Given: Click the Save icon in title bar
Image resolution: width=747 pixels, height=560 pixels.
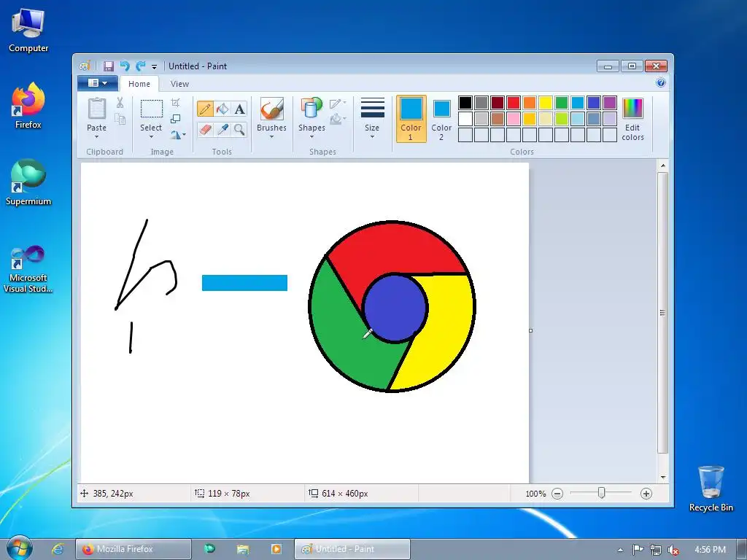Looking at the screenshot, I should click(109, 66).
